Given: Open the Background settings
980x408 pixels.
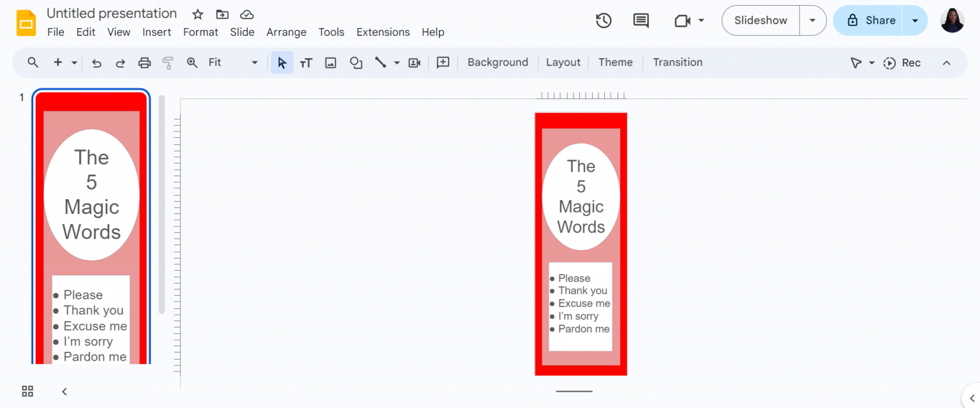Looking at the screenshot, I should (497, 62).
